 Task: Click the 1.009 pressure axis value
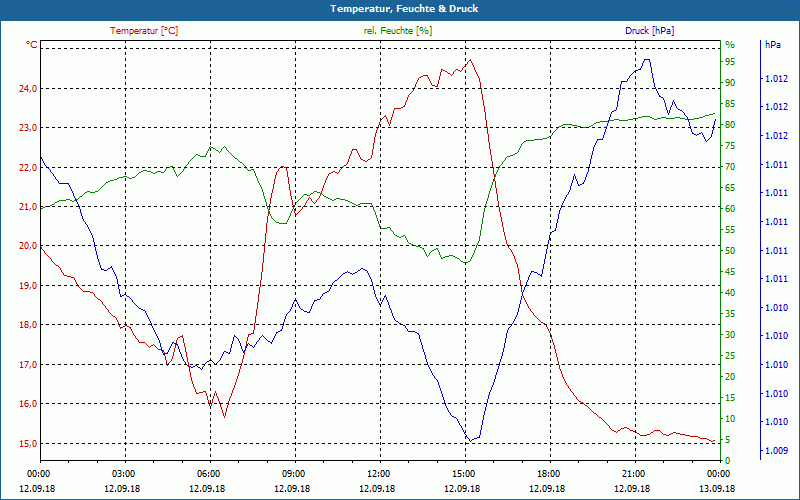(x=777, y=451)
